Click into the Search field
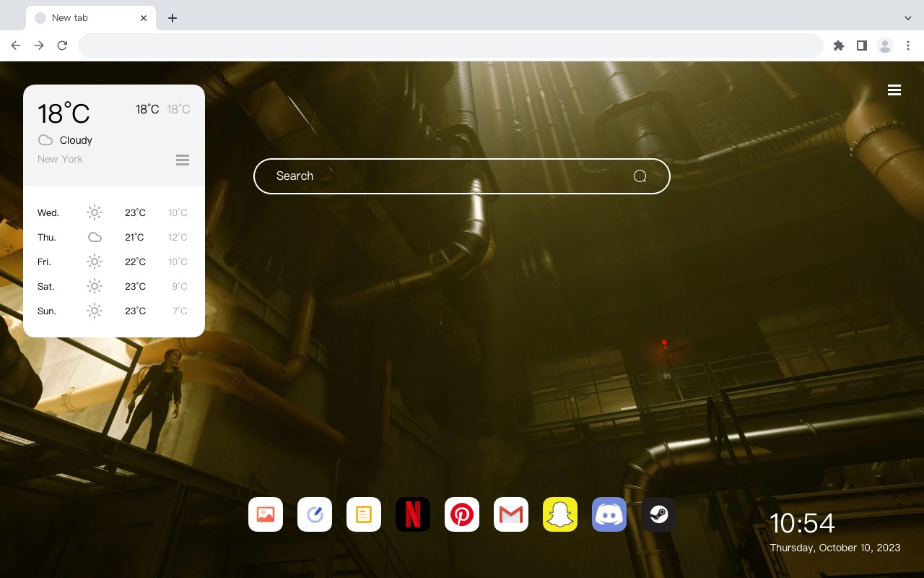This screenshot has width=924, height=578. [x=462, y=176]
